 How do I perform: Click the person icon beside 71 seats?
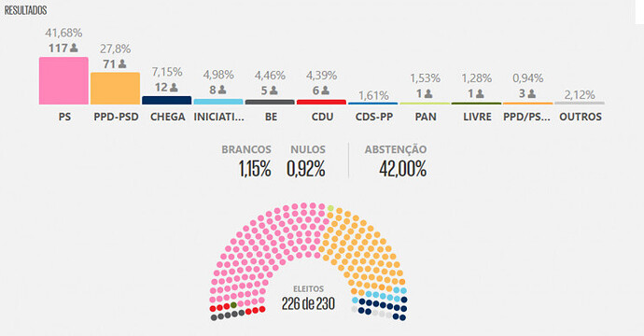point(122,63)
